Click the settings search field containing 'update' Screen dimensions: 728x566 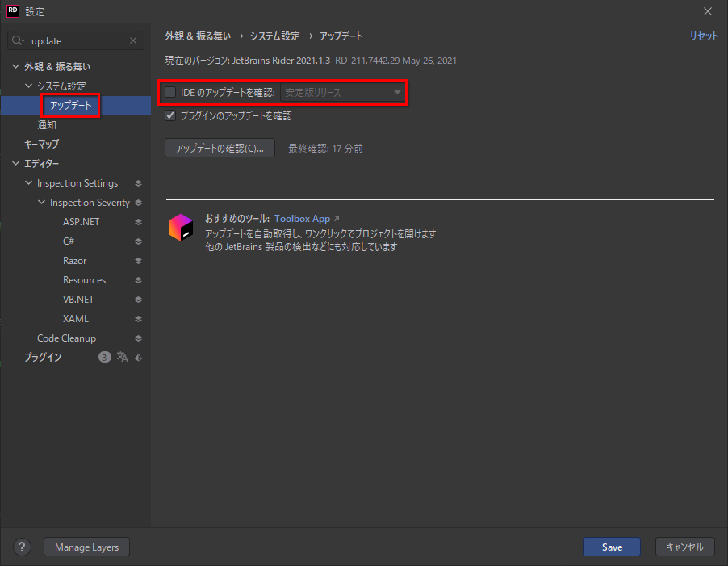(x=76, y=41)
